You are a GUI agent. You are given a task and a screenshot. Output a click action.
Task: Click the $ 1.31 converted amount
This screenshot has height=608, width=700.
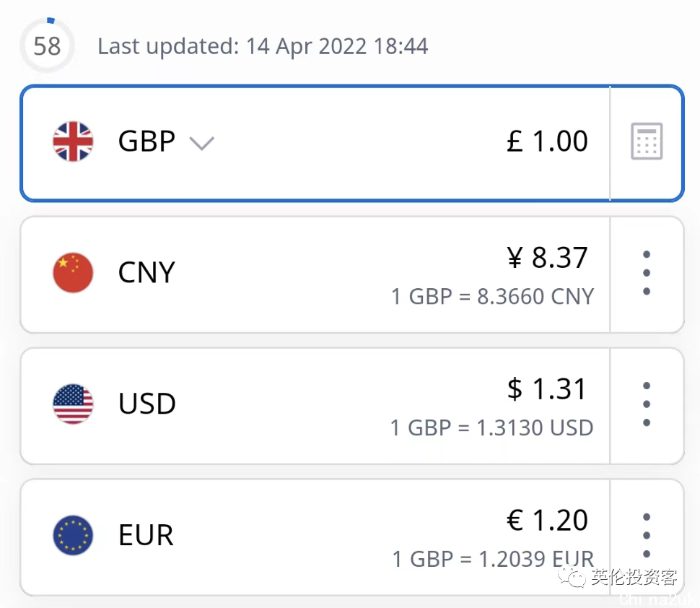click(546, 389)
